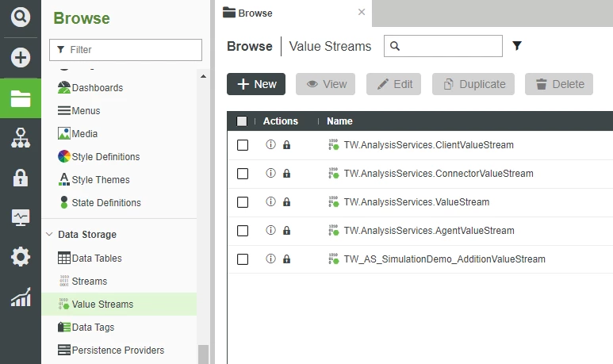Sort by the Name column header
Image resolution: width=613 pixels, height=364 pixels.
(339, 121)
